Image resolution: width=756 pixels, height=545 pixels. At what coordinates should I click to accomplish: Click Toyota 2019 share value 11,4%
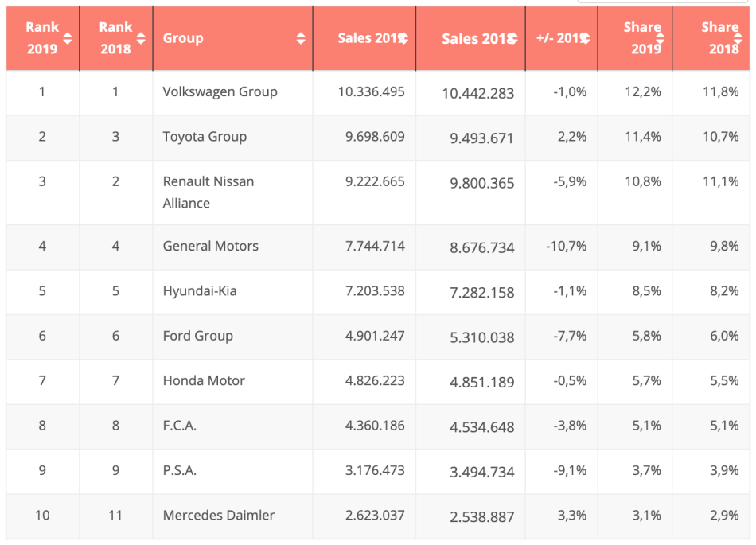click(643, 136)
